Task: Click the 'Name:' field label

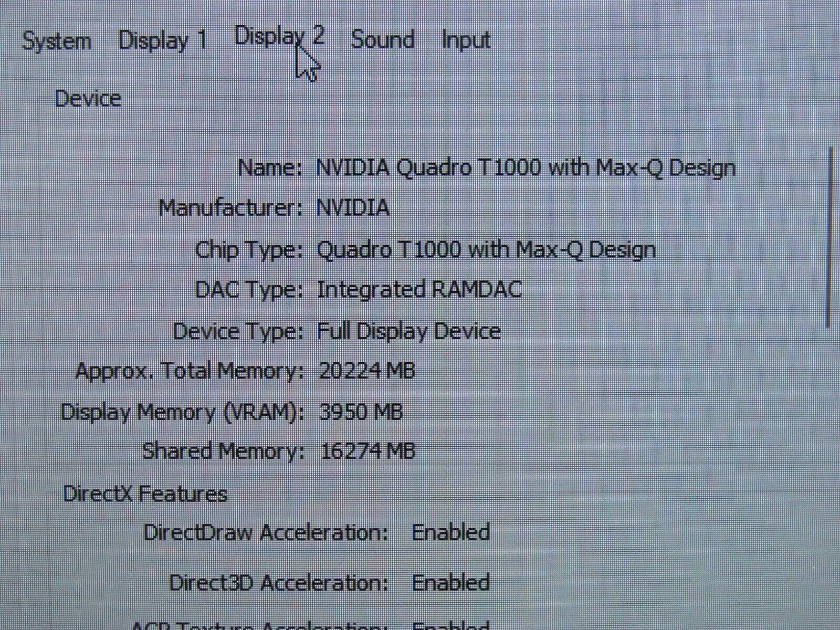Action: (270, 168)
